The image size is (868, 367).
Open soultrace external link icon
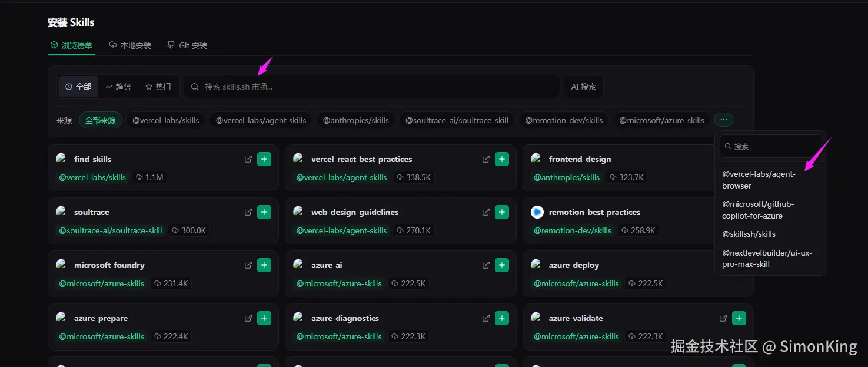click(248, 212)
